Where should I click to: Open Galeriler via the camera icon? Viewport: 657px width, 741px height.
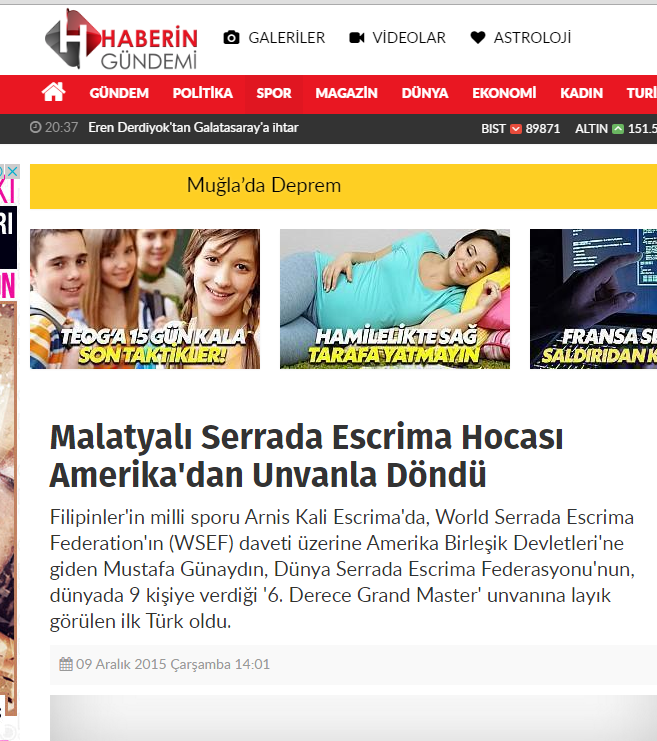coord(232,38)
